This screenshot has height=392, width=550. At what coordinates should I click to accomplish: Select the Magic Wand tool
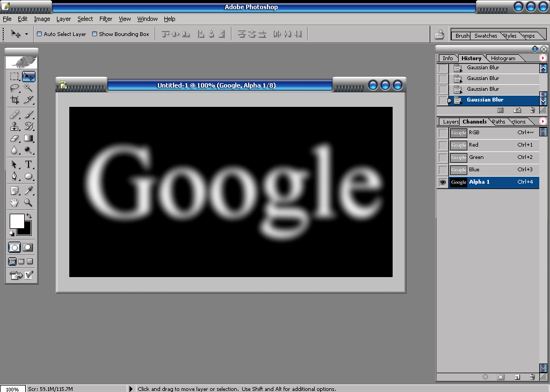point(28,88)
